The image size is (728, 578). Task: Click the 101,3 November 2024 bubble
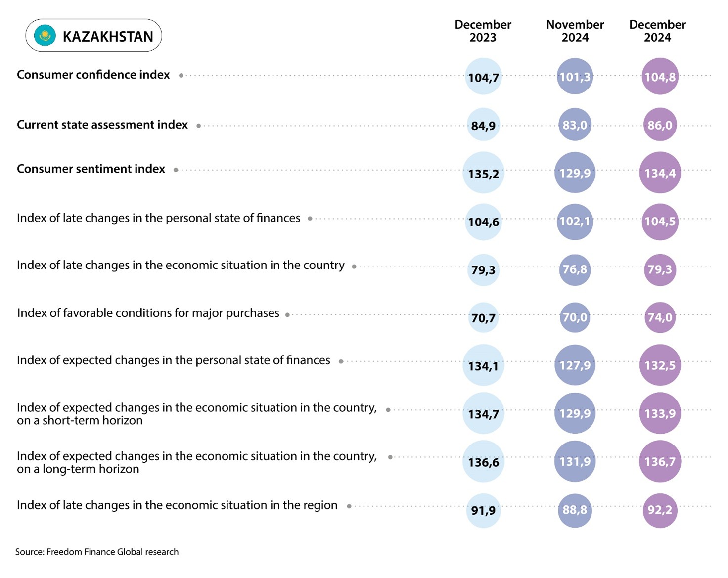click(575, 76)
